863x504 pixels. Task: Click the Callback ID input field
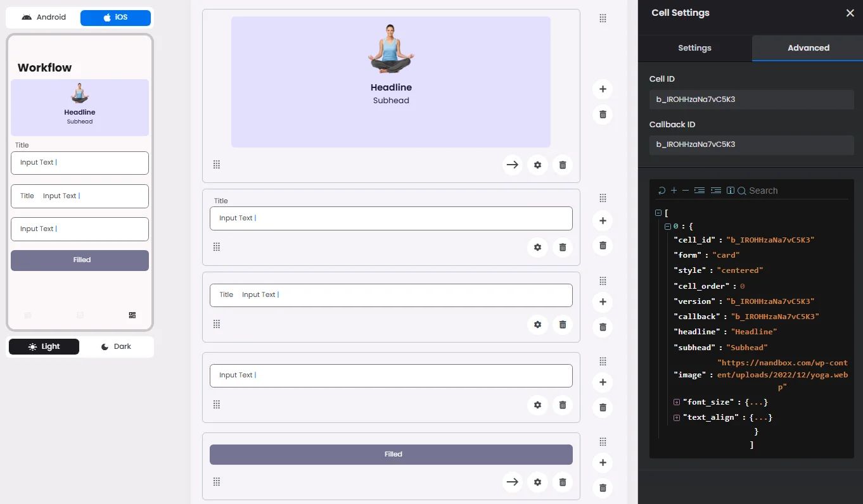coord(751,145)
